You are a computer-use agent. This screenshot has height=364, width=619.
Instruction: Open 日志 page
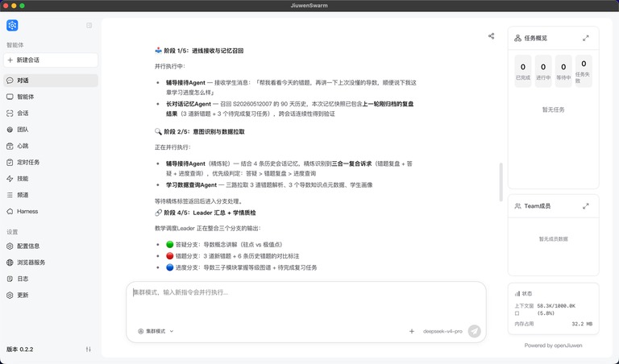point(51,279)
